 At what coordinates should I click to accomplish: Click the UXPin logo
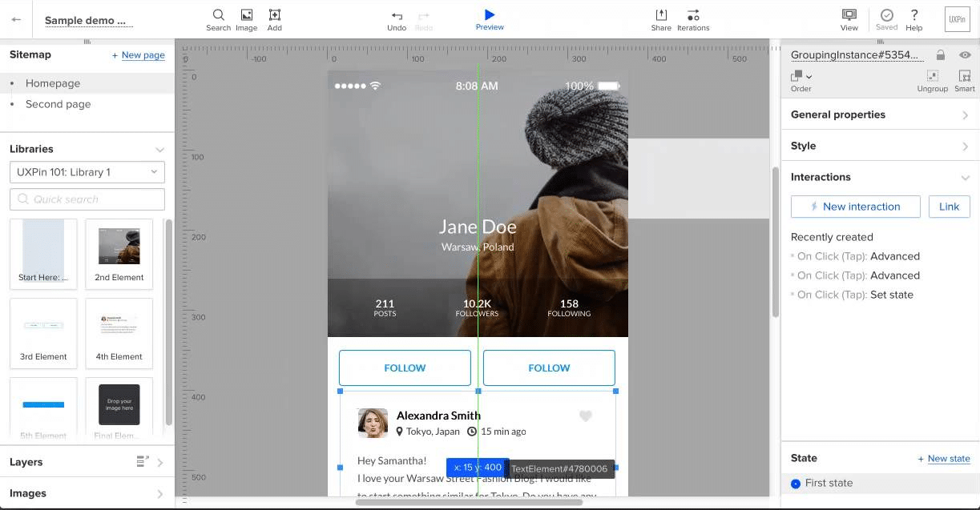tap(957, 19)
